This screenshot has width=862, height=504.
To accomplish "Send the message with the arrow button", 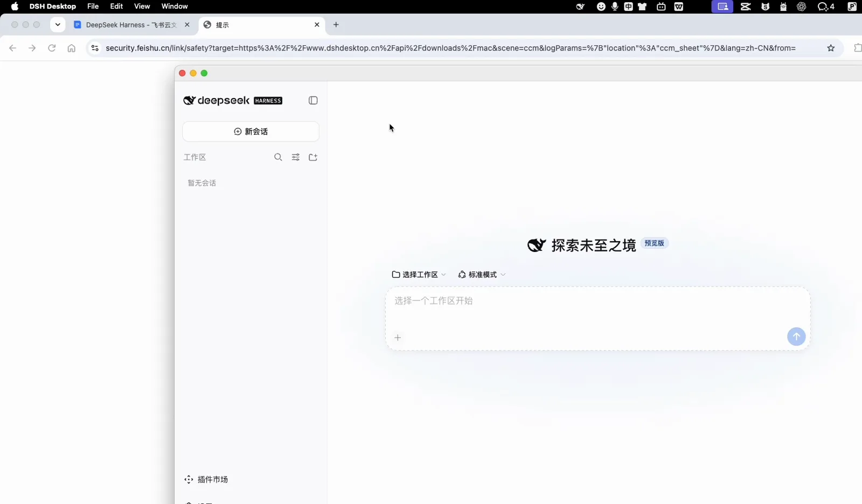I will tap(796, 337).
